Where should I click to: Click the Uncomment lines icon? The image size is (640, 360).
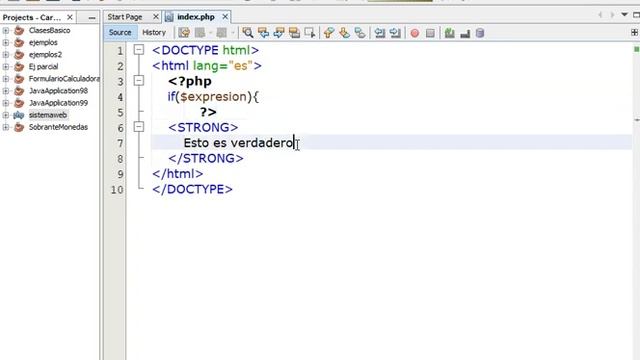point(465,33)
